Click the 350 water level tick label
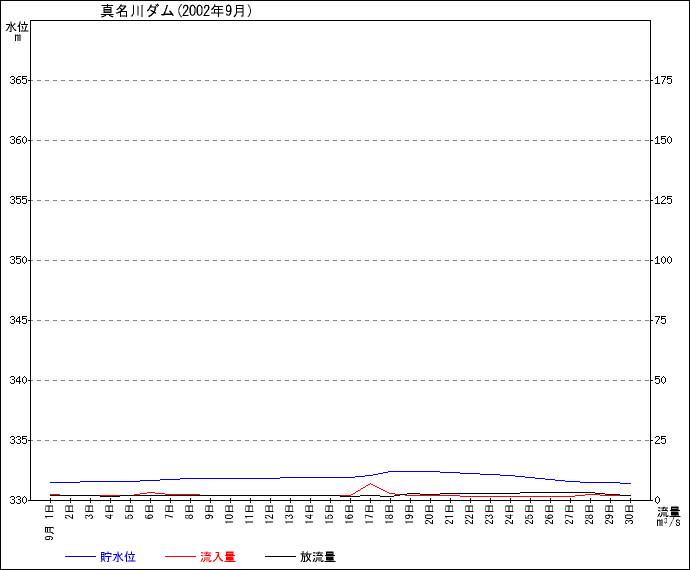This screenshot has width=690, height=570. point(18,260)
